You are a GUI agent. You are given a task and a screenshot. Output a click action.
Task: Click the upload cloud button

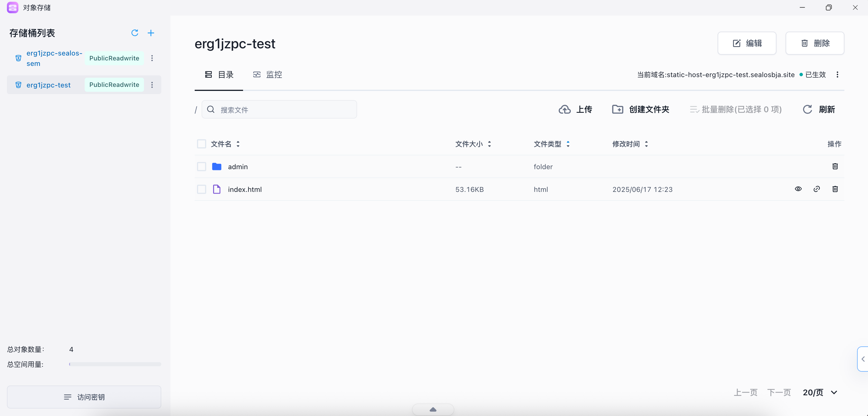(575, 109)
